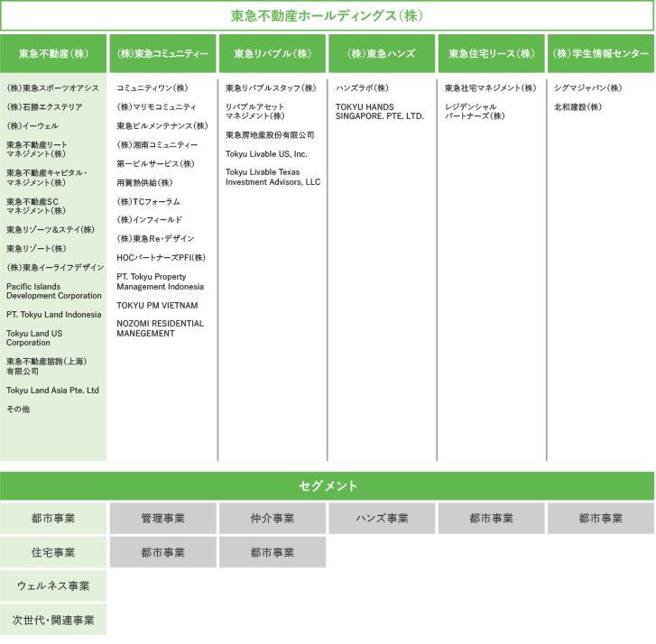The width and height of the screenshot is (656, 644).
Task: Click 東急リゾーツ&ステイ(株) entry
Action: [x=51, y=229]
